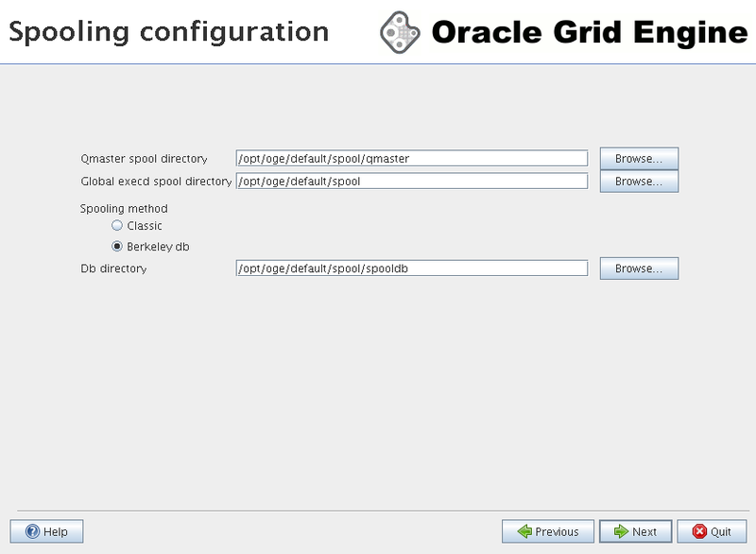The width and height of the screenshot is (756, 554).
Task: Browse for the Db directory
Action: (x=639, y=268)
